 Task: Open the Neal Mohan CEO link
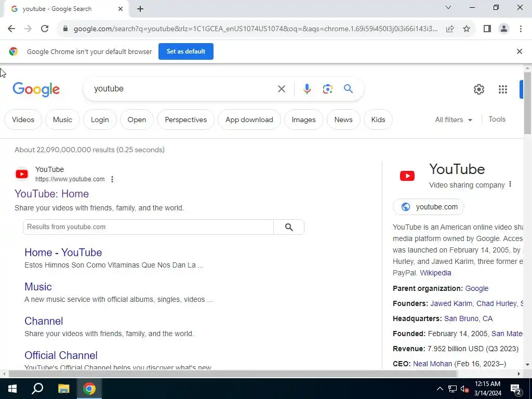[432, 364]
